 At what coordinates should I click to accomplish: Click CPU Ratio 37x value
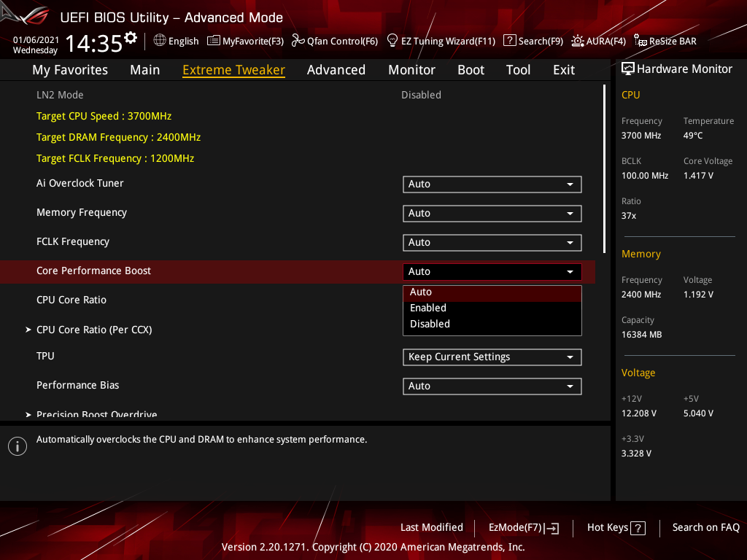[628, 216]
